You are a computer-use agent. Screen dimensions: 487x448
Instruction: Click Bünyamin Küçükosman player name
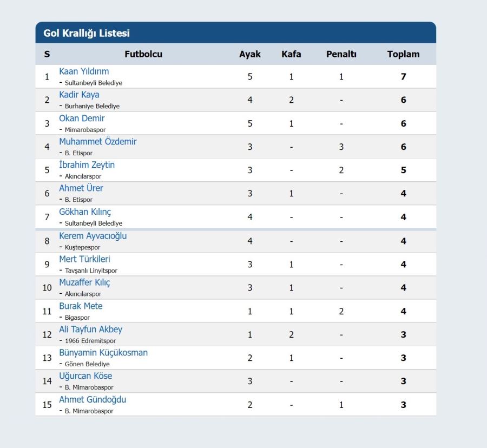tap(103, 353)
